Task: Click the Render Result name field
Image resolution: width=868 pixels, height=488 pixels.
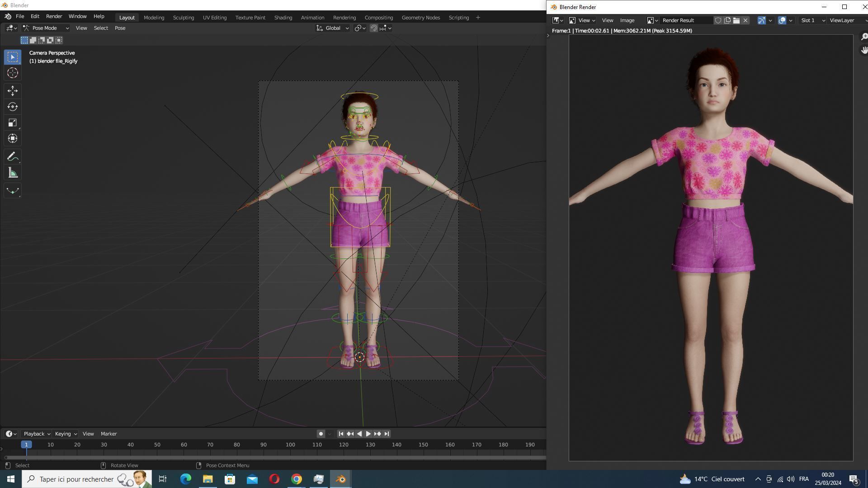Action: coord(687,20)
